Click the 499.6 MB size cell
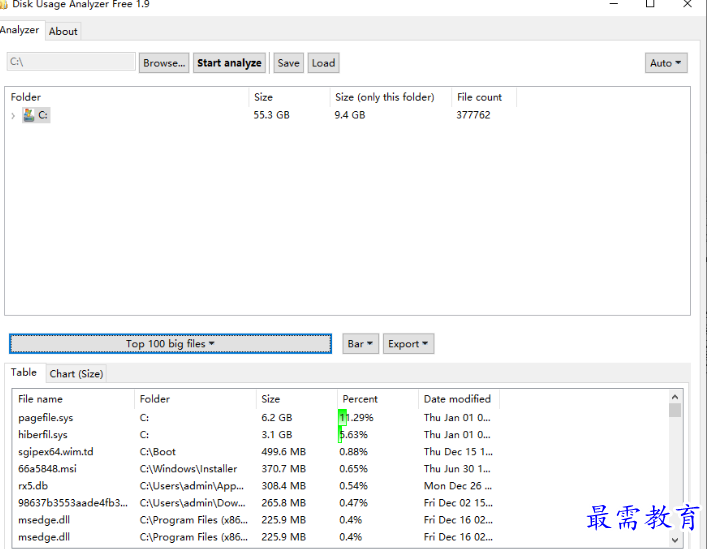 click(284, 452)
